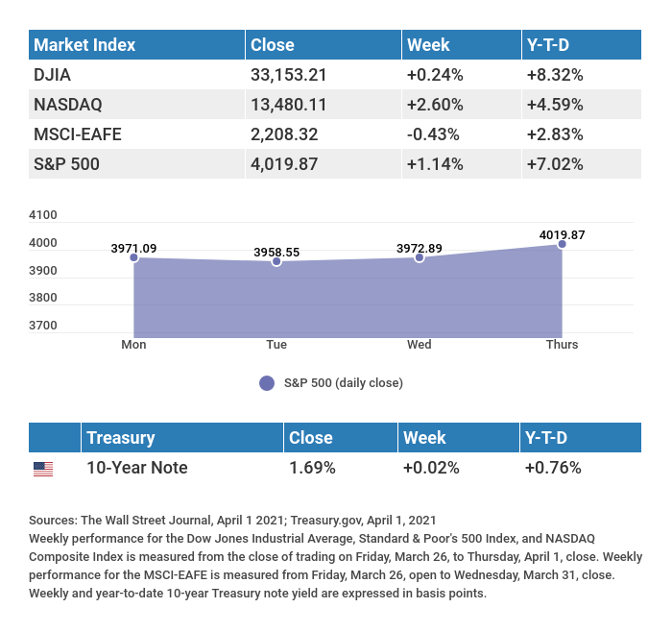
Task: Click the Monday data point 3971.09
Action: click(133, 257)
